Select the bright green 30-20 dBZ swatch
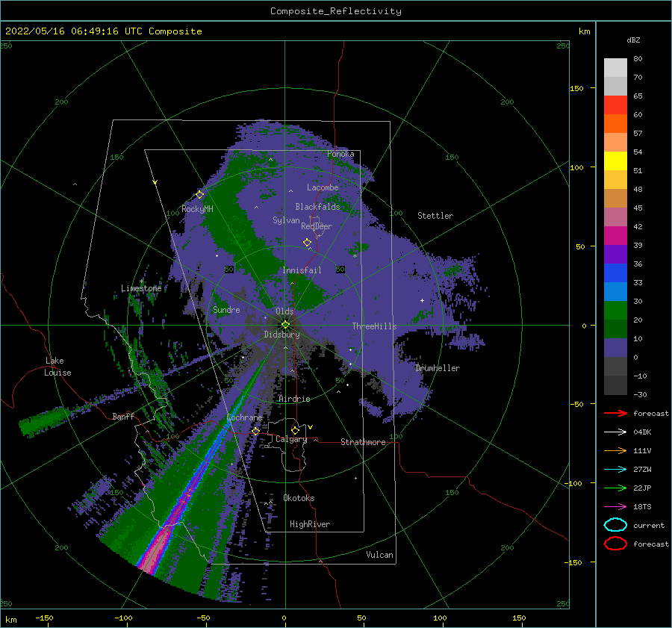This screenshot has height=628, width=672. click(615, 311)
